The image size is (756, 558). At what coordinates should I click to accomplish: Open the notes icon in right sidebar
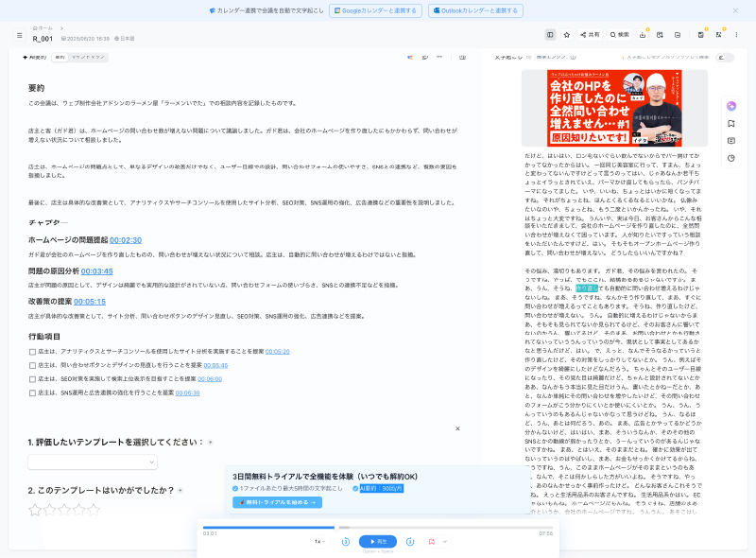pos(731,141)
